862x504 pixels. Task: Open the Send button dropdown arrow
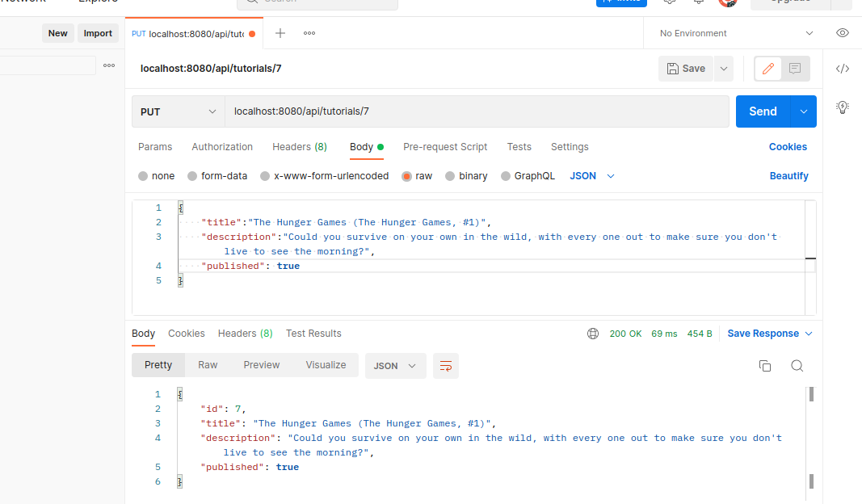point(803,111)
